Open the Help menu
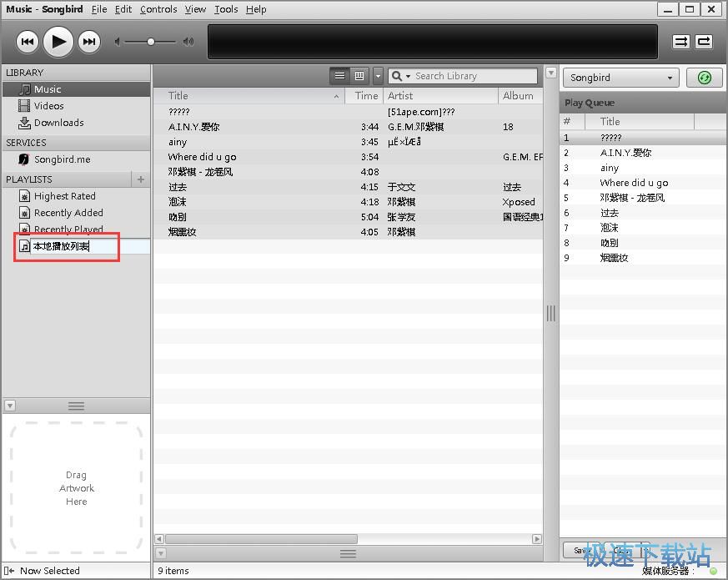728x580 pixels. 256,9
